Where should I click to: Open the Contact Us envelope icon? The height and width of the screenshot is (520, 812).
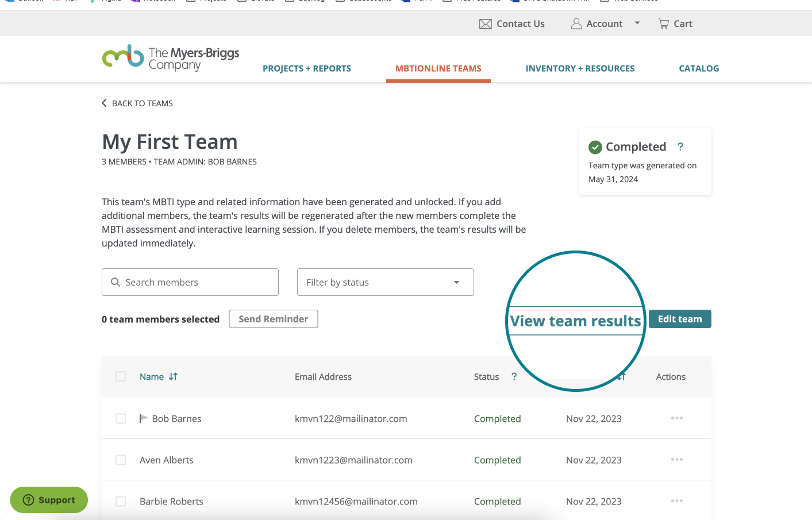pos(486,24)
